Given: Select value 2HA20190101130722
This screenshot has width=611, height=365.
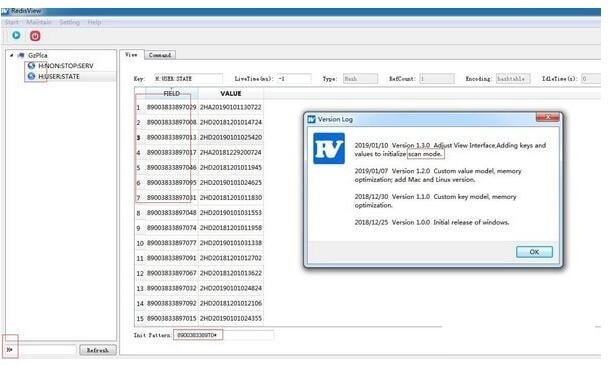Looking at the screenshot, I should (x=231, y=107).
